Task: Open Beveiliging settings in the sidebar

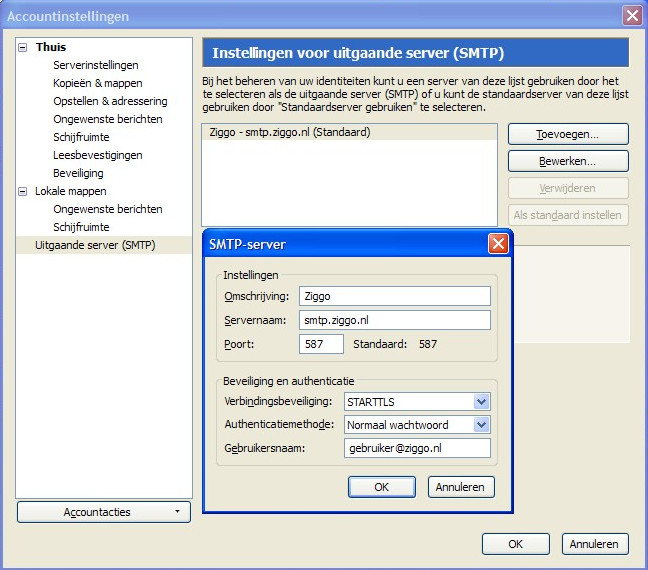Action: coord(78,173)
